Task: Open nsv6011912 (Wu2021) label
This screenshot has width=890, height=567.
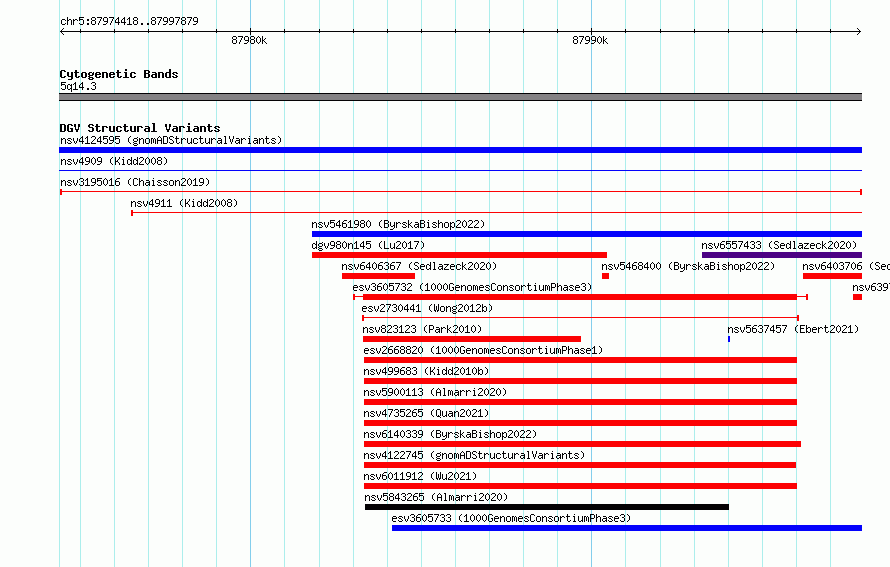Action: [x=420, y=476]
